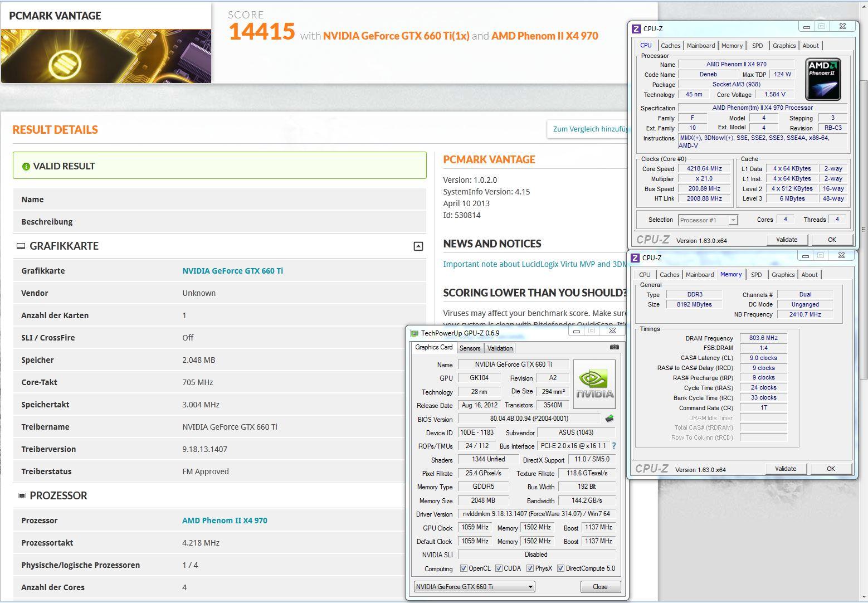Open the Processor #1 selection dropdown
868x603 pixels.
708,220
